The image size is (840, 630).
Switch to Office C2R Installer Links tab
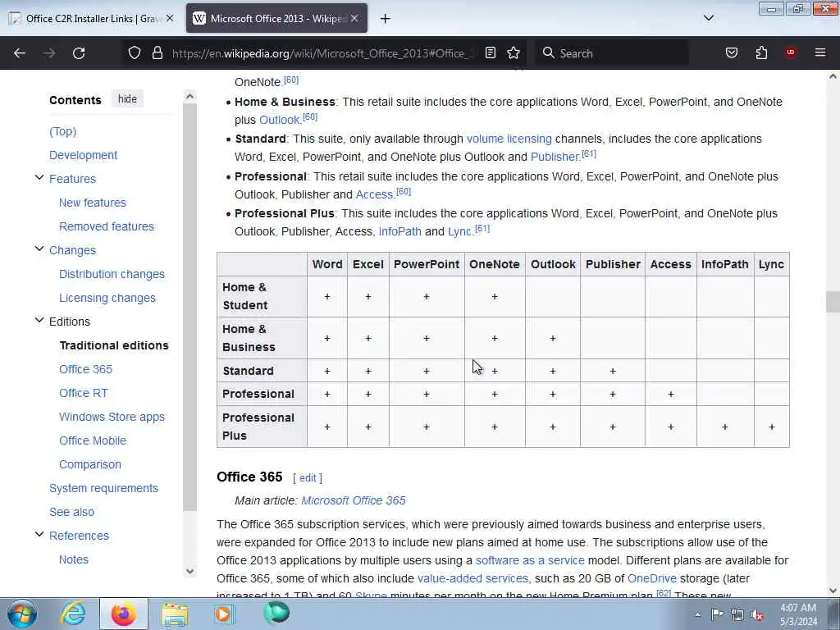click(x=91, y=18)
